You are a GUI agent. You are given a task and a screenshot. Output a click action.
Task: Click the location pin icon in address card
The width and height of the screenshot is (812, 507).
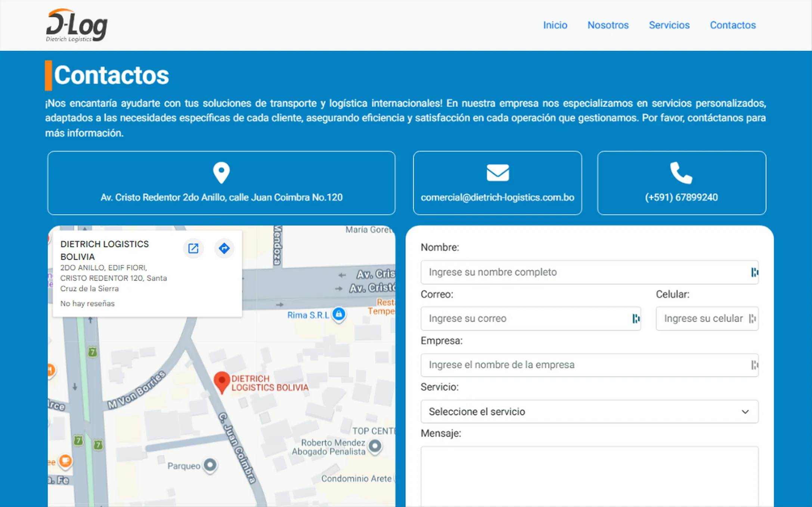221,173
